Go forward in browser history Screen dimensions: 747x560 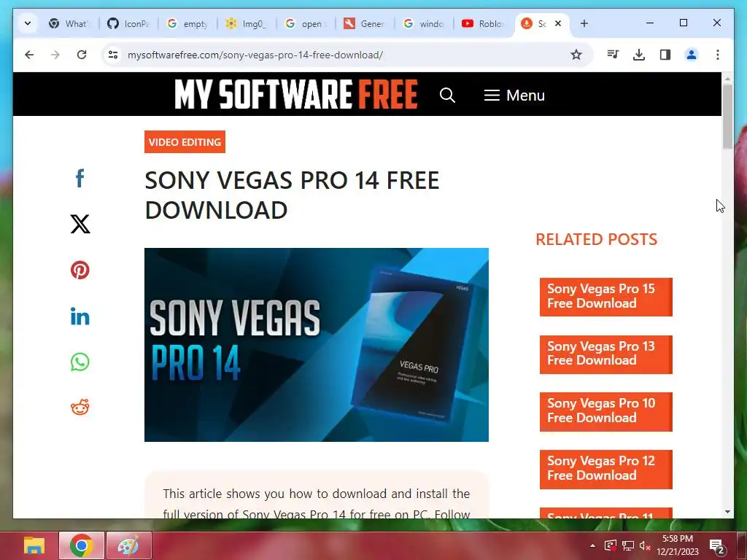click(x=55, y=55)
